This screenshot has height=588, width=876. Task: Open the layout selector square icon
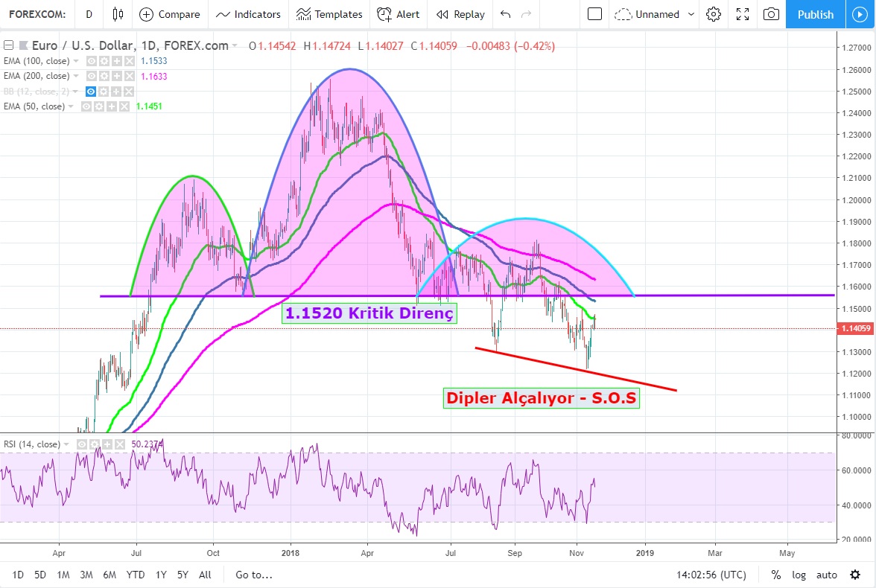[x=594, y=14]
